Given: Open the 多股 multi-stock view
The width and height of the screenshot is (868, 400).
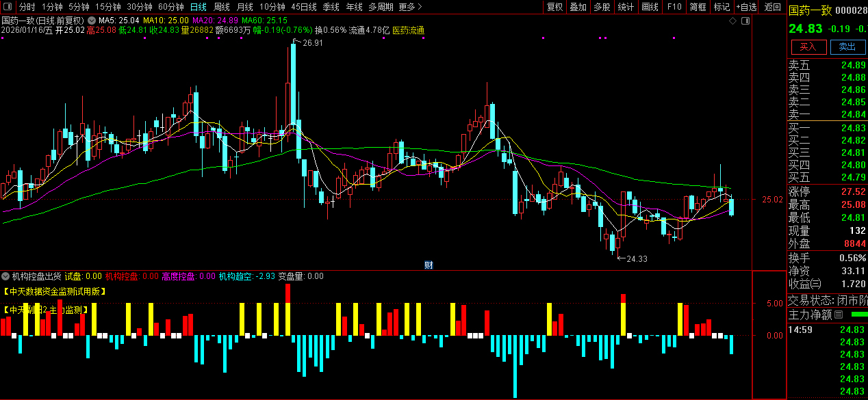Looking at the screenshot, I should pyautogui.click(x=602, y=7).
